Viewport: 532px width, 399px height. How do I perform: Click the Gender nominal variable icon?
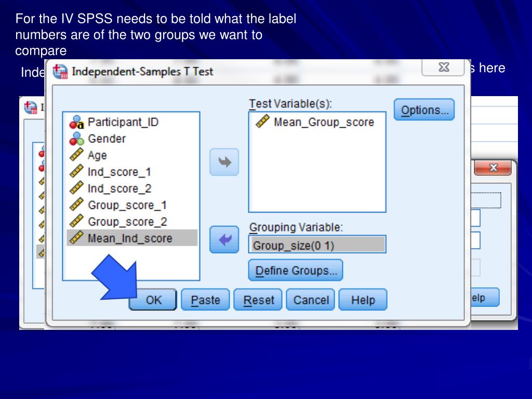tap(76, 138)
